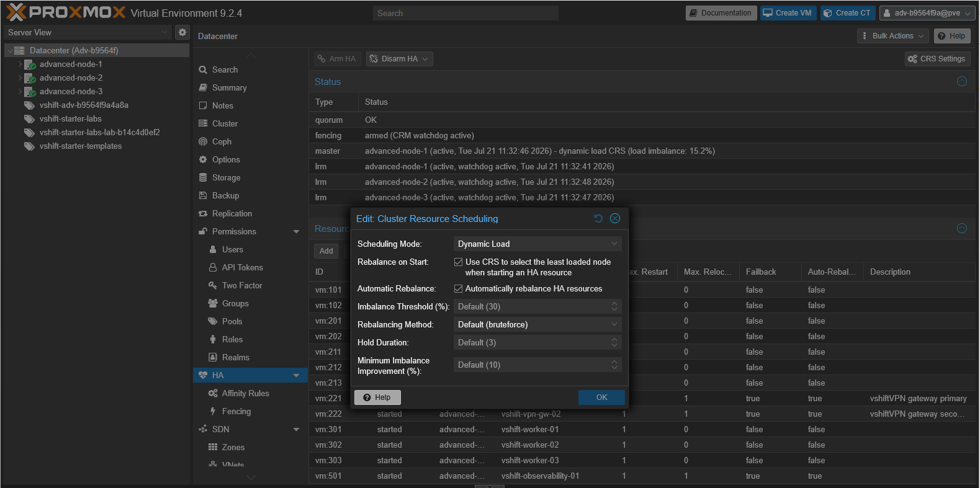
Task: Click the Fencing bolt icon
Action: coord(213,412)
